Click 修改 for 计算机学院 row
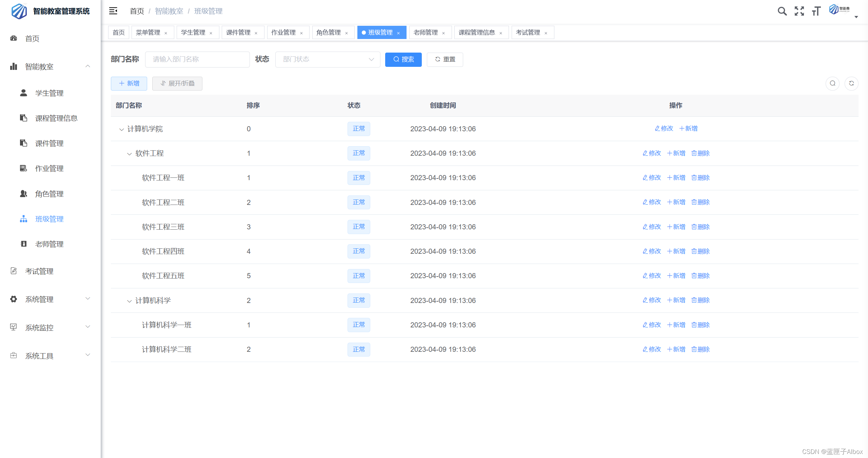 pos(664,129)
